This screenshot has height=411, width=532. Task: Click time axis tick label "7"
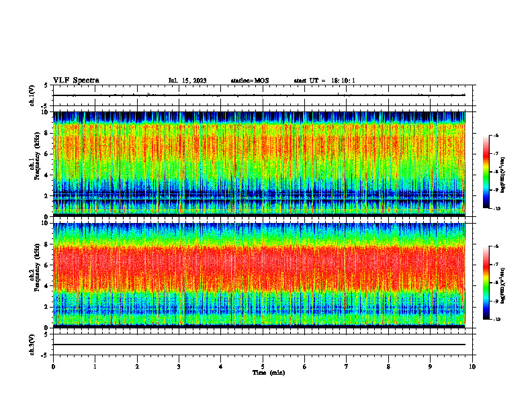pyautogui.click(x=347, y=367)
